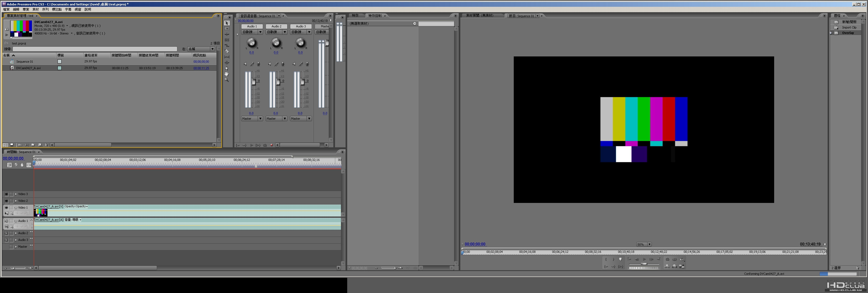Open the 字幕 menu

tap(68, 9)
